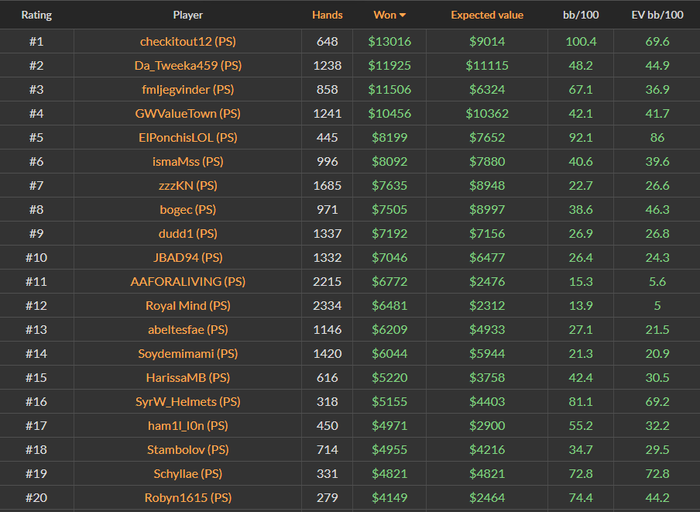Click the Rating column header

[36, 15]
